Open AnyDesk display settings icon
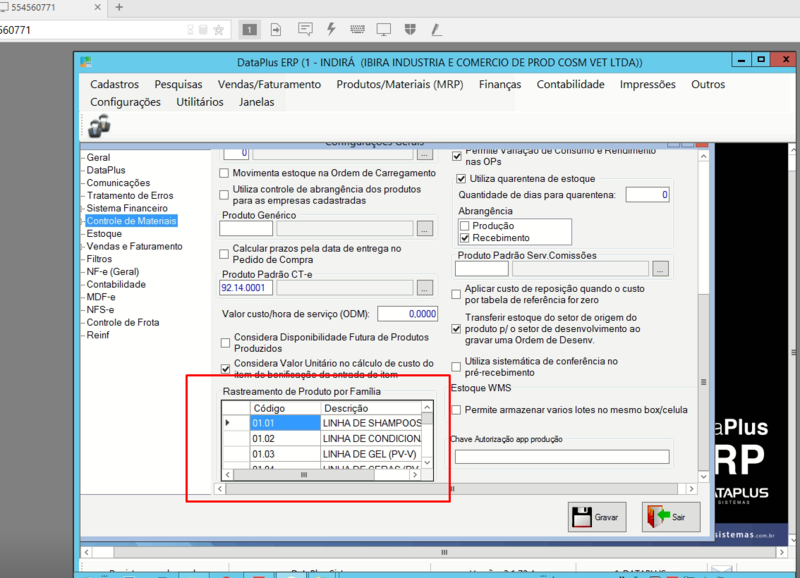This screenshot has width=800, height=578. tap(384, 30)
